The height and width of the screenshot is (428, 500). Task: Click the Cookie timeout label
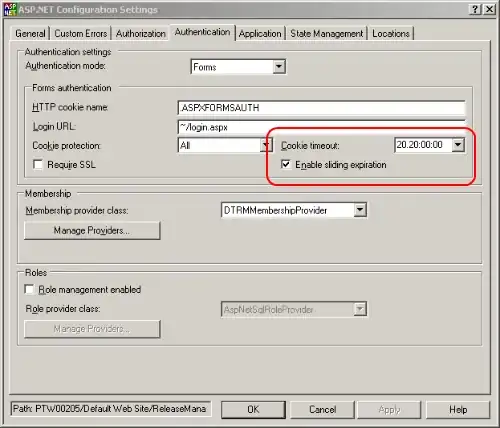[x=310, y=146]
